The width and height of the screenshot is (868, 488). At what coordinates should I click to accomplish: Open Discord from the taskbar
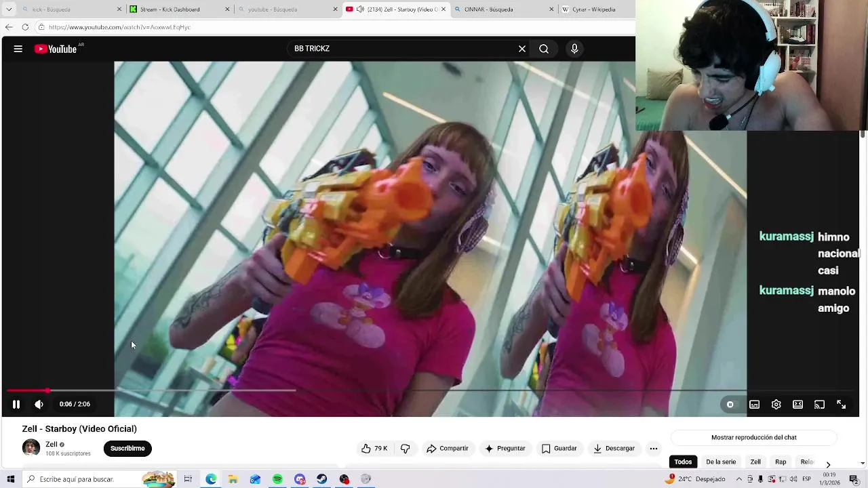(300, 479)
